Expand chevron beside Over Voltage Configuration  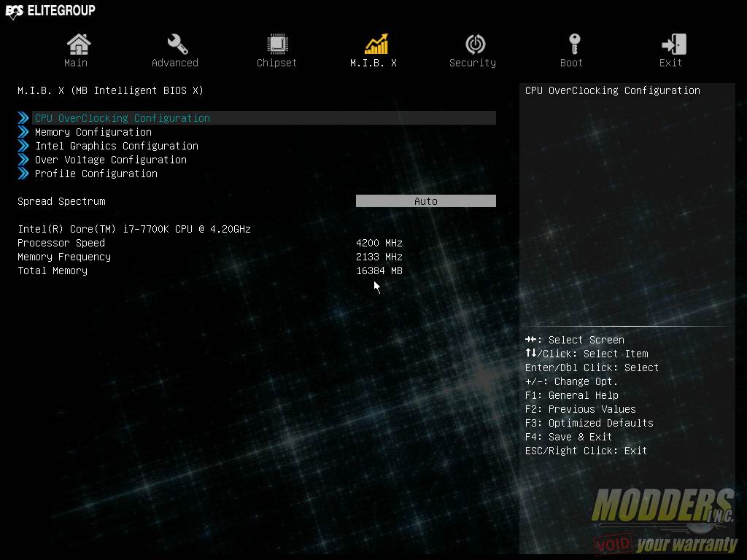click(23, 159)
